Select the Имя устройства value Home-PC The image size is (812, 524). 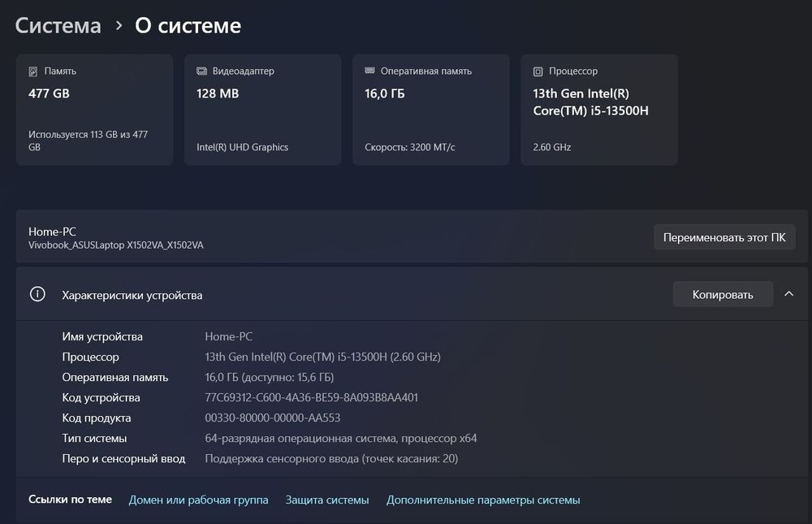(x=229, y=336)
